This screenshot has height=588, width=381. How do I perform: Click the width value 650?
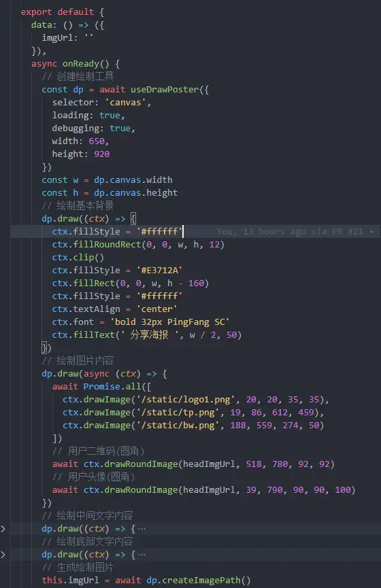(x=97, y=141)
